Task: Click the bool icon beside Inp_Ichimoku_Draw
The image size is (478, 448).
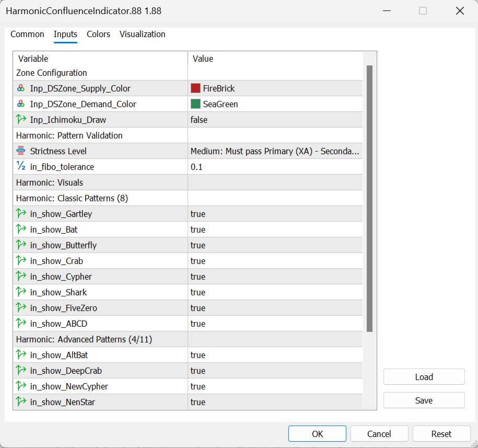Action: click(21, 120)
